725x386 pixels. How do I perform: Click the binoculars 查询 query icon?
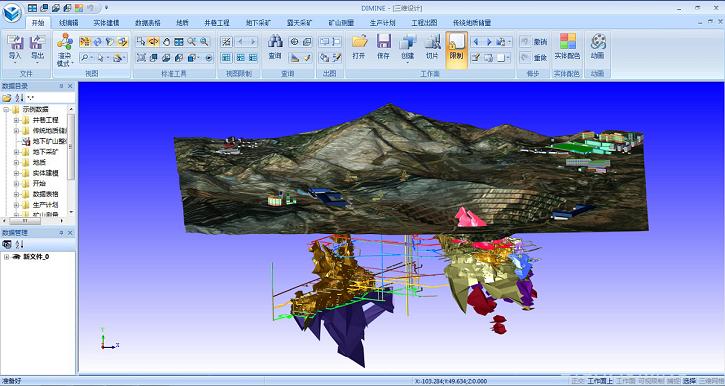pyautogui.click(x=275, y=47)
